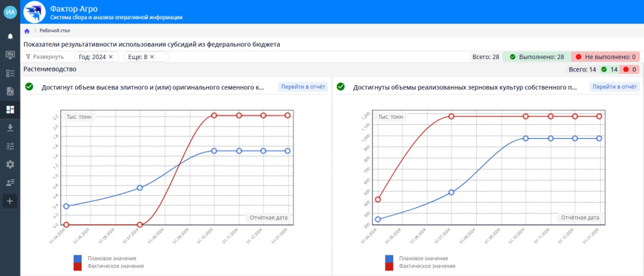
Task: Click blue planned point at 01.01.2025, left chart
Action: (x=287, y=151)
